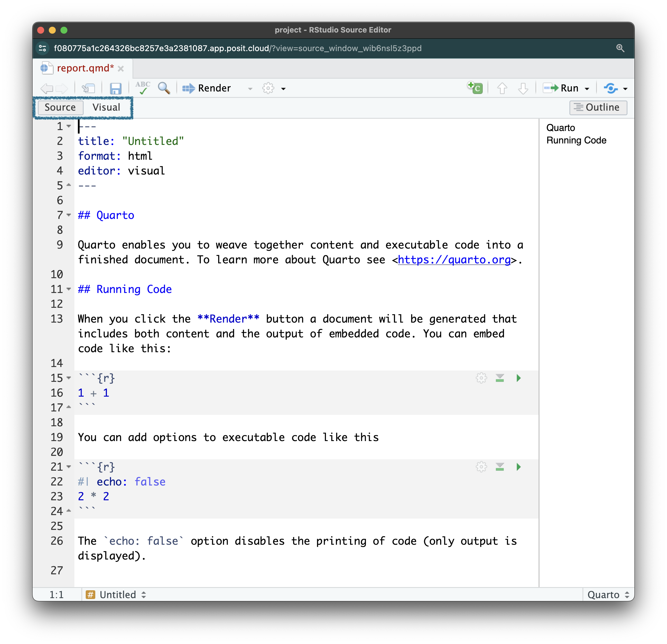This screenshot has height=644, width=667.
Task: Open the Run options dropdown arrow
Action: tap(587, 89)
